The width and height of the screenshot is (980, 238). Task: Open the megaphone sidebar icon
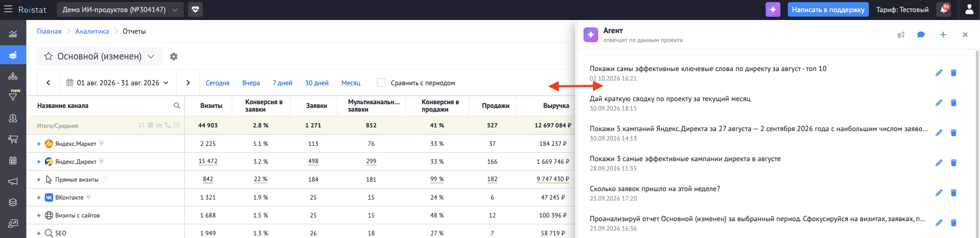tap(13, 182)
